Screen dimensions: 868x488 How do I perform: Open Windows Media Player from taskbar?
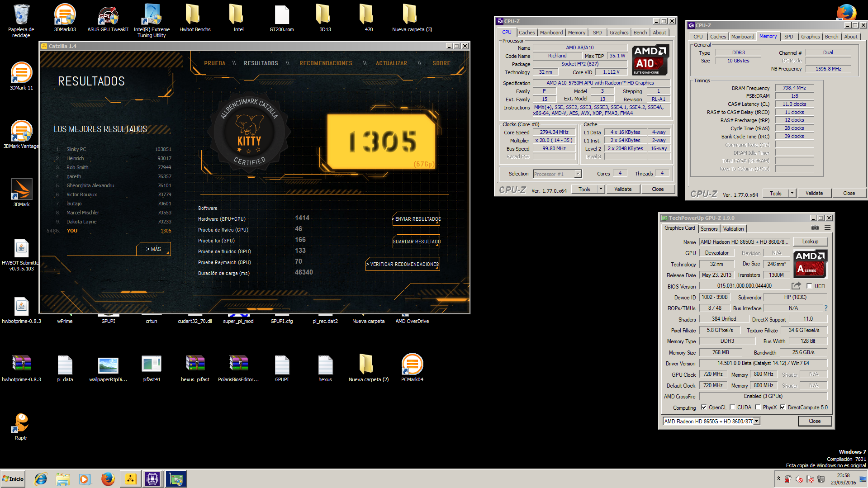point(85,479)
